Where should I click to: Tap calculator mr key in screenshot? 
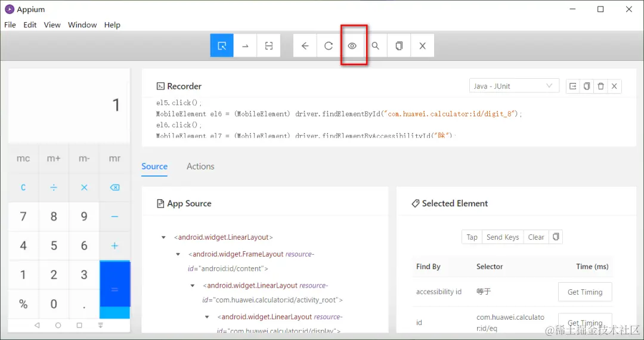(x=114, y=159)
